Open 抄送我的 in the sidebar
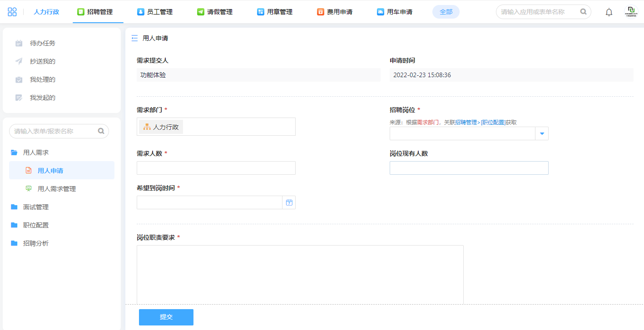The width and height of the screenshot is (644, 330). click(x=42, y=61)
